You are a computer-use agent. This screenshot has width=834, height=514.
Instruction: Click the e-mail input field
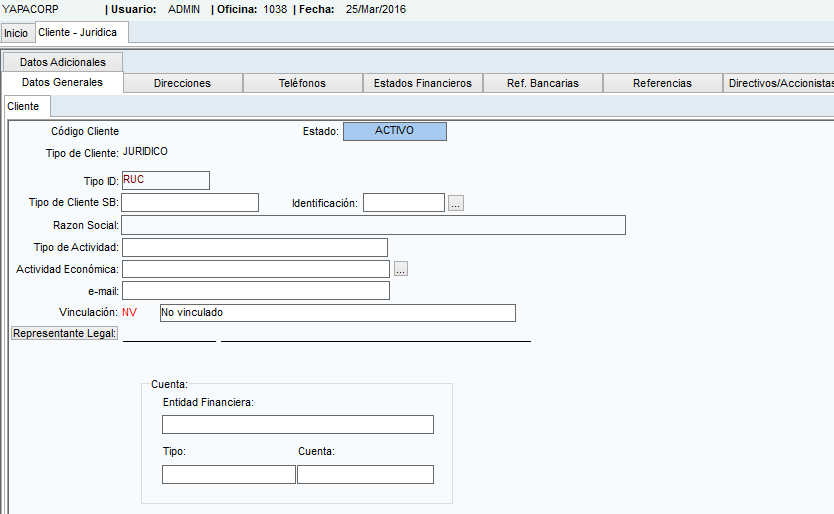pos(256,291)
